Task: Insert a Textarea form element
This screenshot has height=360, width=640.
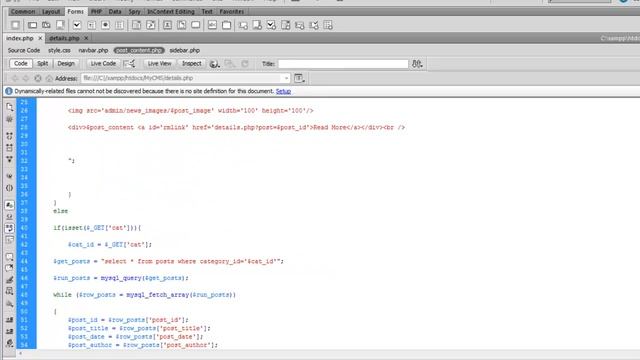Action: pos(60,25)
